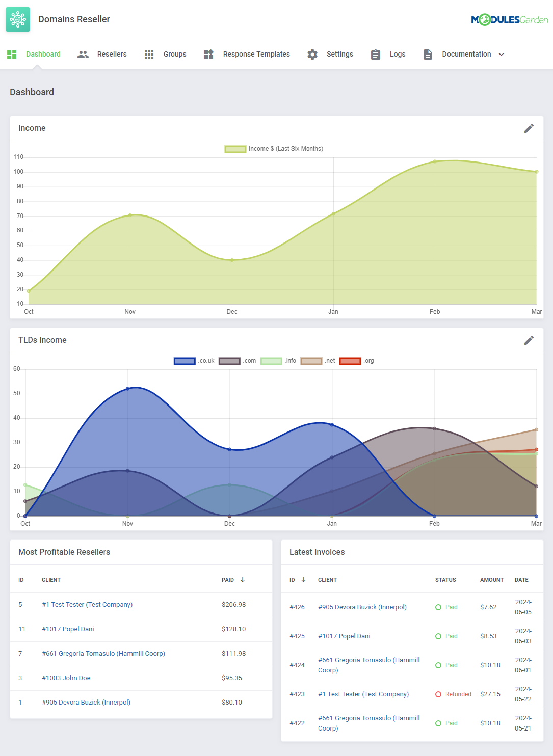Click the $27.15 invoice amount

490,694
